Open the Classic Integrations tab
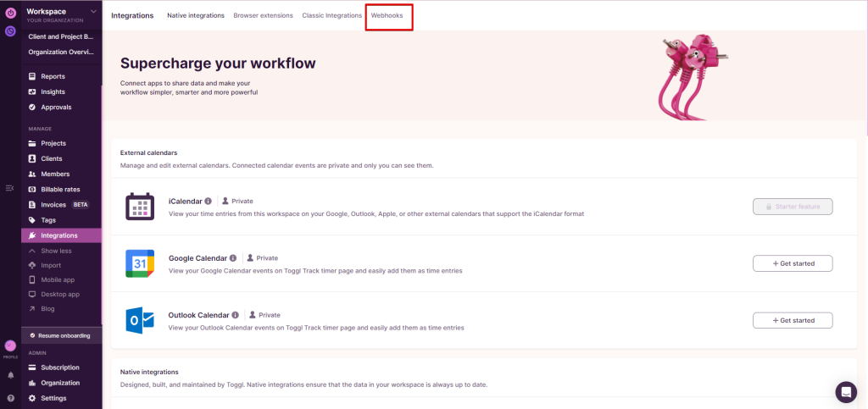The width and height of the screenshot is (868, 409). coord(331,15)
